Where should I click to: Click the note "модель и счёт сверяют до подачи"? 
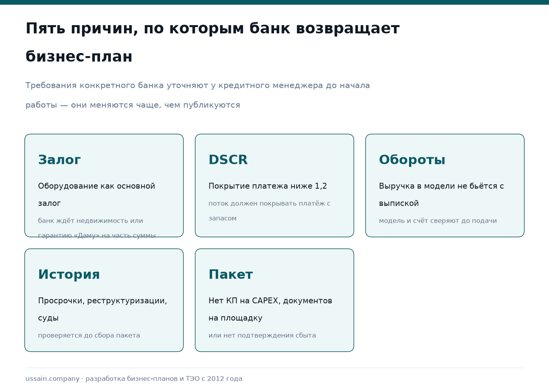point(438,221)
